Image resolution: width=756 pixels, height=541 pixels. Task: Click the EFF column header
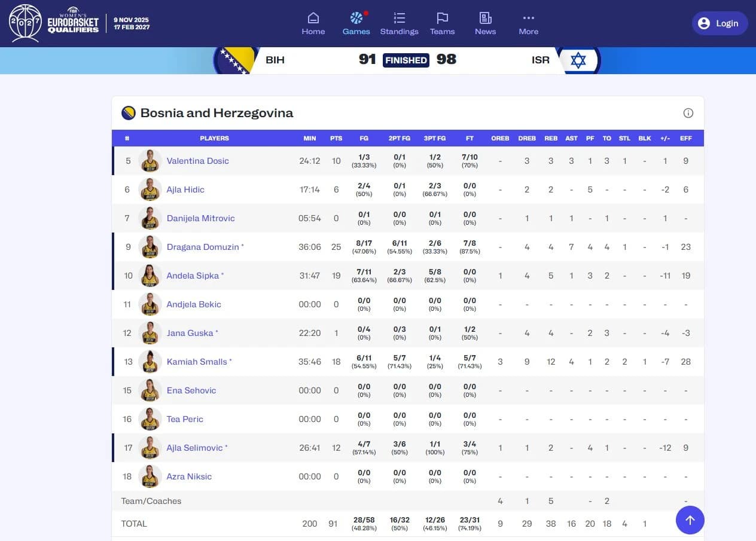(685, 138)
